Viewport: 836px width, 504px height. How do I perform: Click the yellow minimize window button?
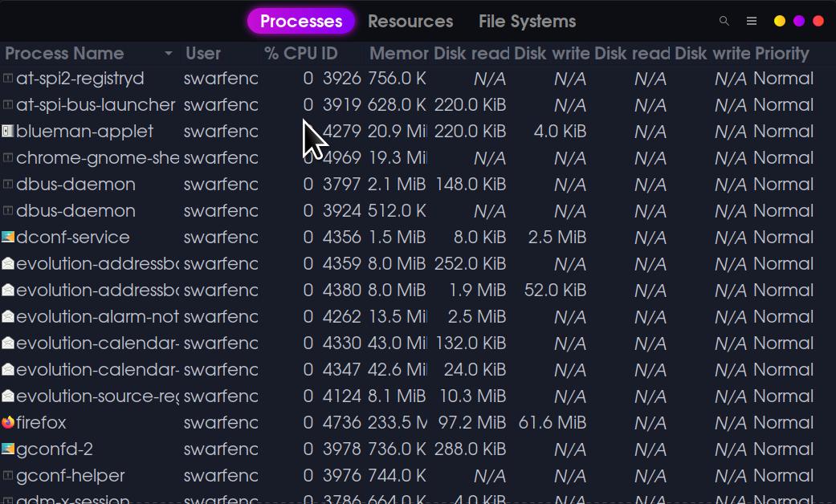pos(780,22)
